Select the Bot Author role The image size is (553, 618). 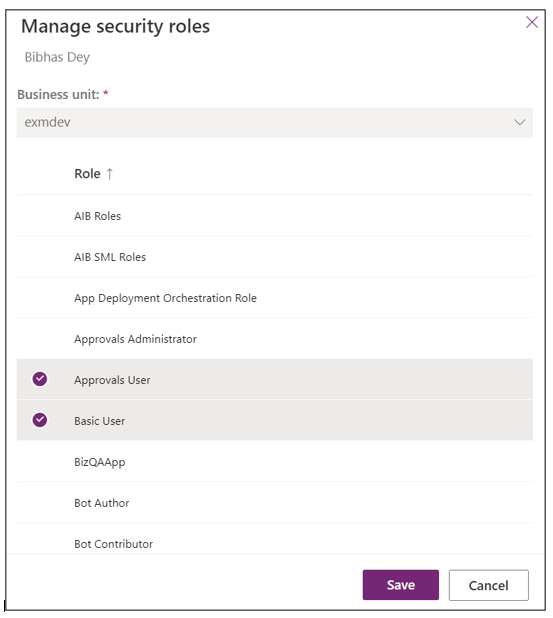click(x=274, y=503)
